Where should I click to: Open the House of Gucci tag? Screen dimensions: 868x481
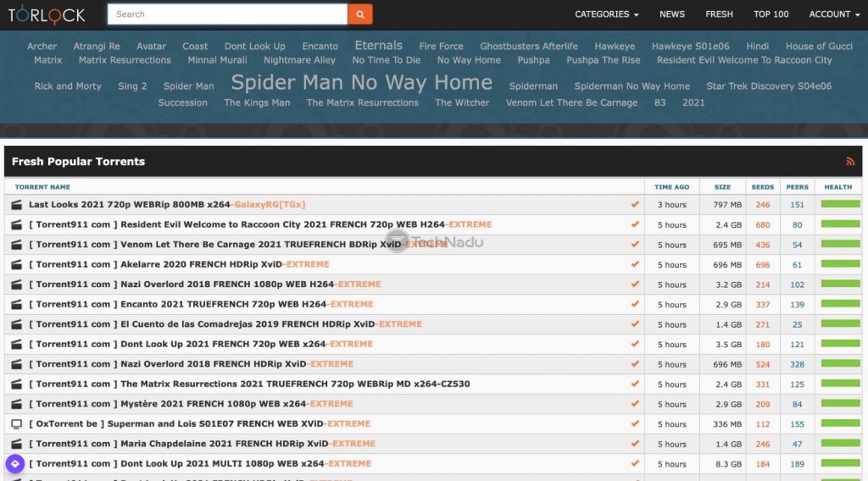coord(819,47)
